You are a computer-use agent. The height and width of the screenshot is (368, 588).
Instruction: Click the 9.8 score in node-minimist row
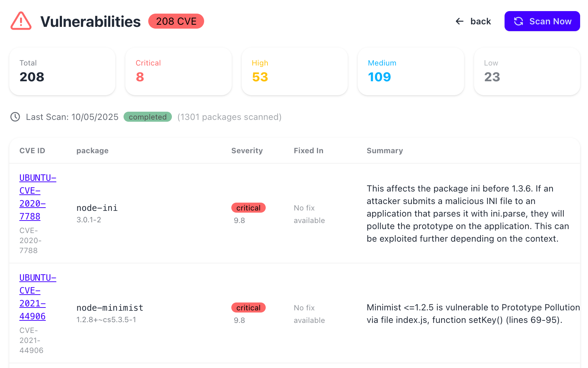(x=240, y=320)
